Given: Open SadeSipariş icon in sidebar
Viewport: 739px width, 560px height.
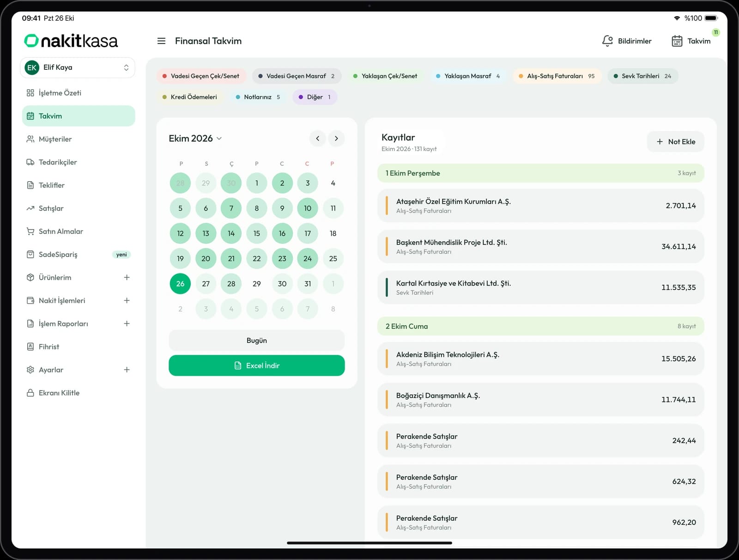Looking at the screenshot, I should coord(30,255).
